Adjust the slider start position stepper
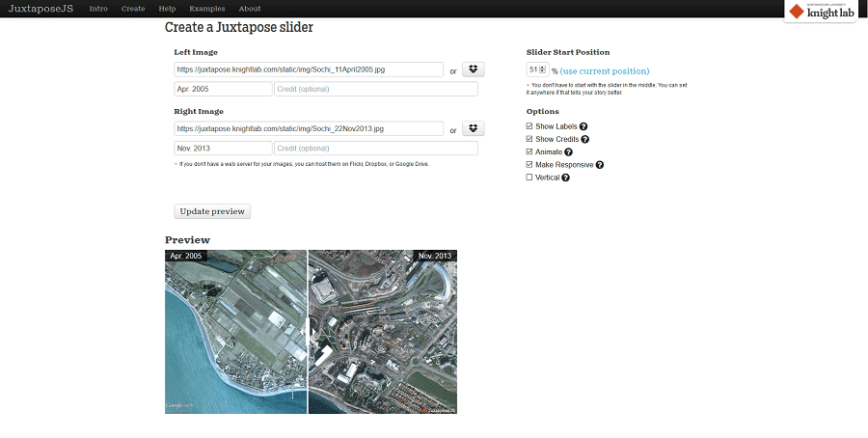The image size is (868, 438). [542, 70]
